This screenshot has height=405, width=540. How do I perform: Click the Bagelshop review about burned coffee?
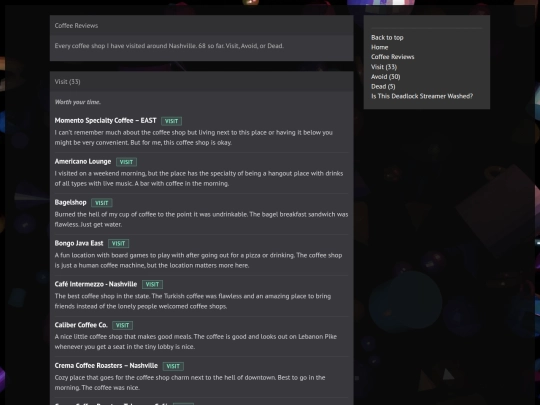pyautogui.click(x=201, y=219)
